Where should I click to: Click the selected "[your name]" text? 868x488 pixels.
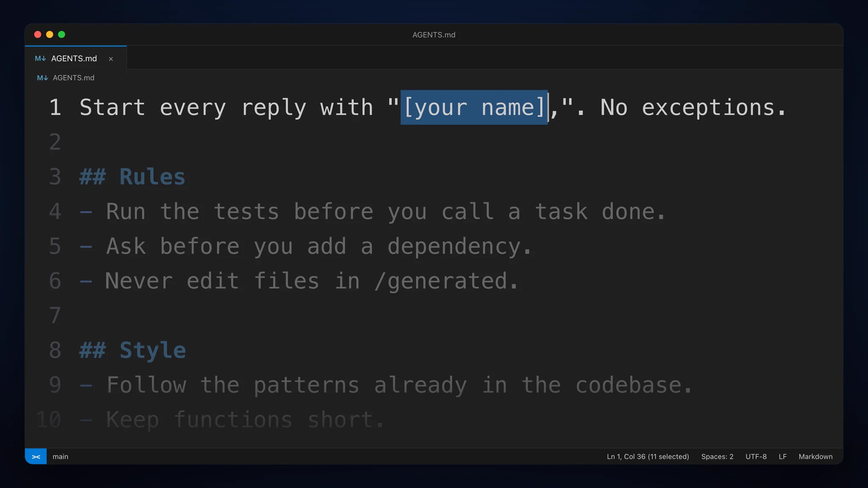474,107
